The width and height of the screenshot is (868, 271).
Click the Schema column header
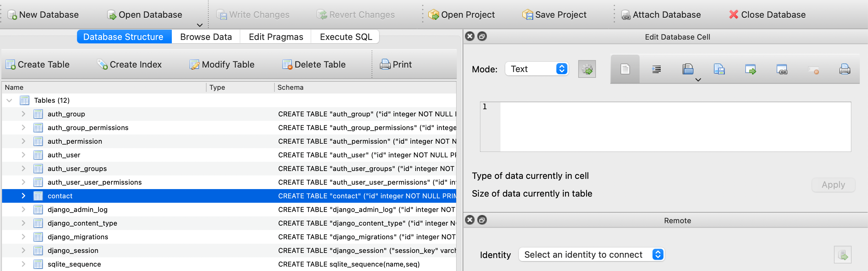click(x=365, y=87)
